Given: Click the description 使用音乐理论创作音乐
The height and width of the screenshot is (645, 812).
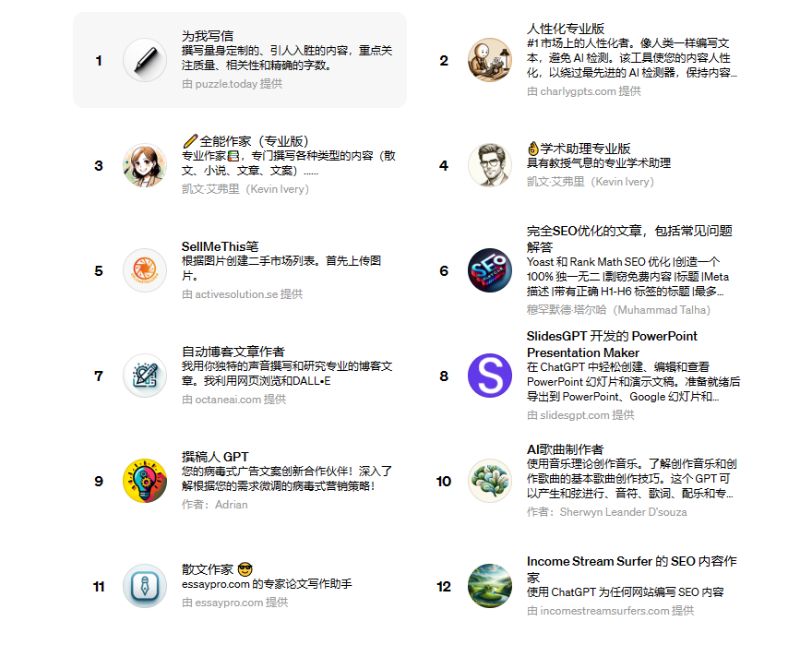Looking at the screenshot, I should pyautogui.click(x=632, y=479).
